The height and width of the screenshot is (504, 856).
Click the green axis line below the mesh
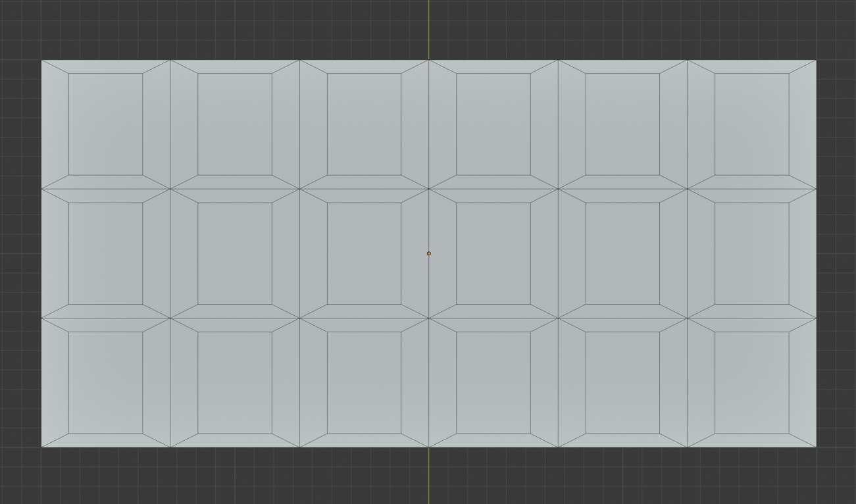click(x=428, y=480)
